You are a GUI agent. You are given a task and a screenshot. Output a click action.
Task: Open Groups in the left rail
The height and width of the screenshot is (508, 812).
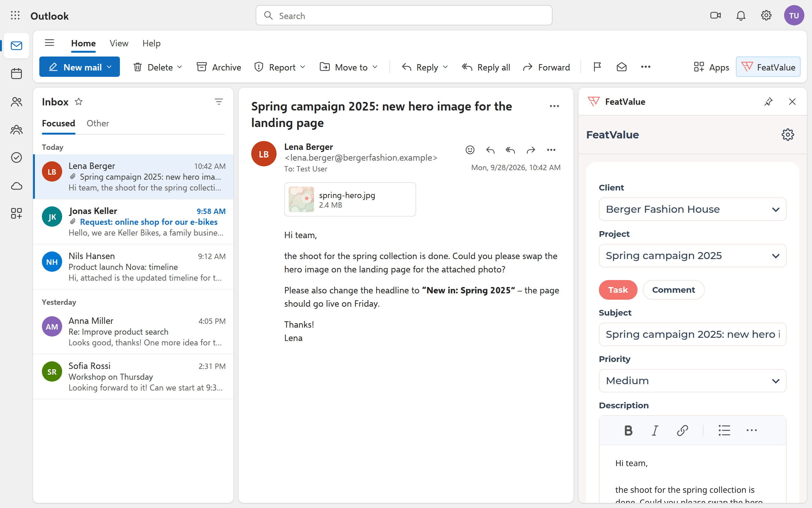16,130
